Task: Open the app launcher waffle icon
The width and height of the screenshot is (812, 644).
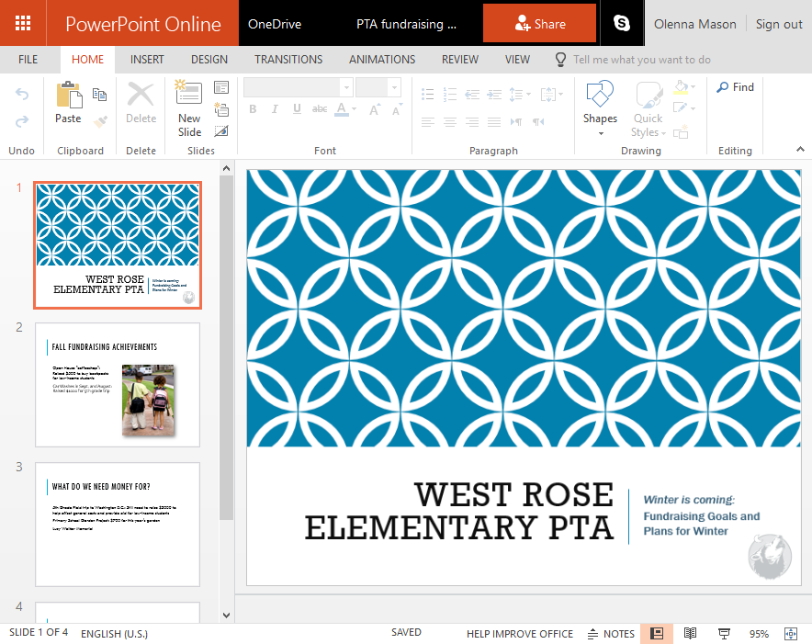Action: tap(24, 24)
